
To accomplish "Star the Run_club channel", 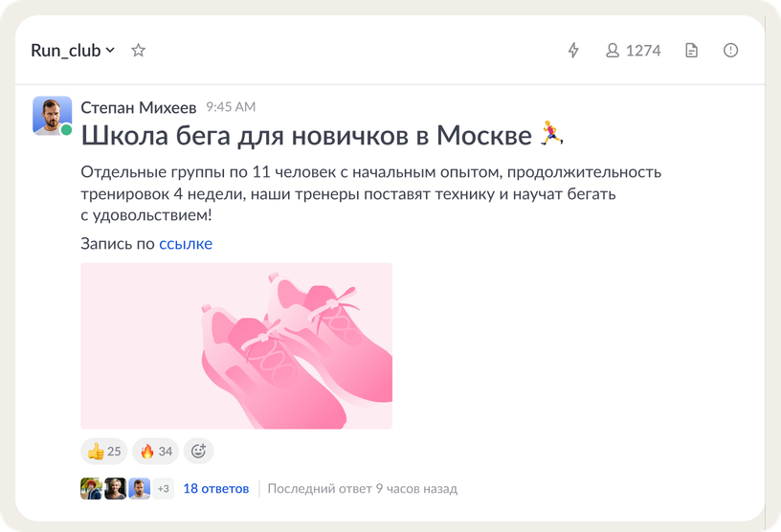I will 138,51.
